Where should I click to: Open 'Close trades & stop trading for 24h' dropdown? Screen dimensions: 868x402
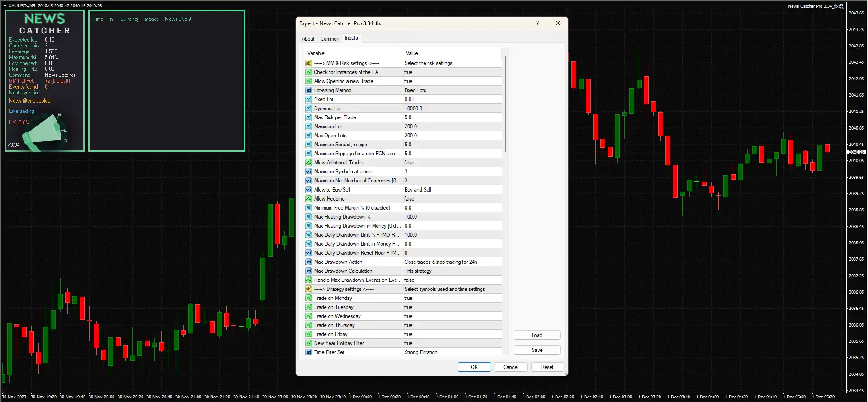point(452,262)
